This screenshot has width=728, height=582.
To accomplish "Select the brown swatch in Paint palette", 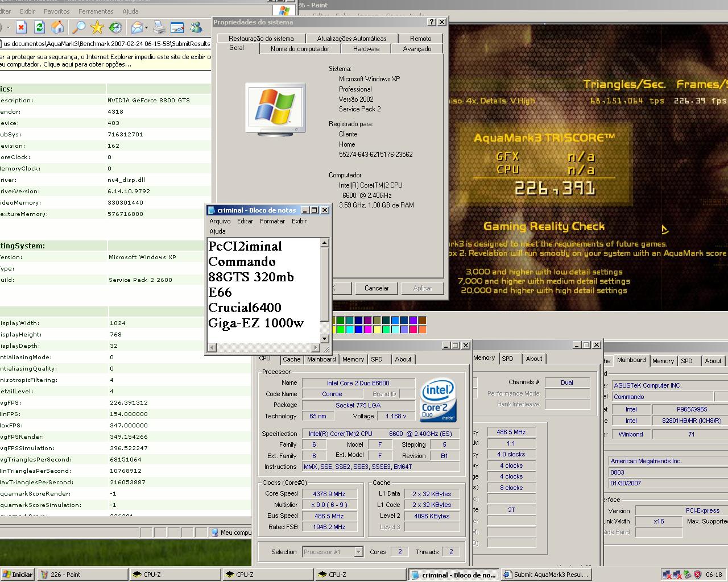I will coord(422,321).
